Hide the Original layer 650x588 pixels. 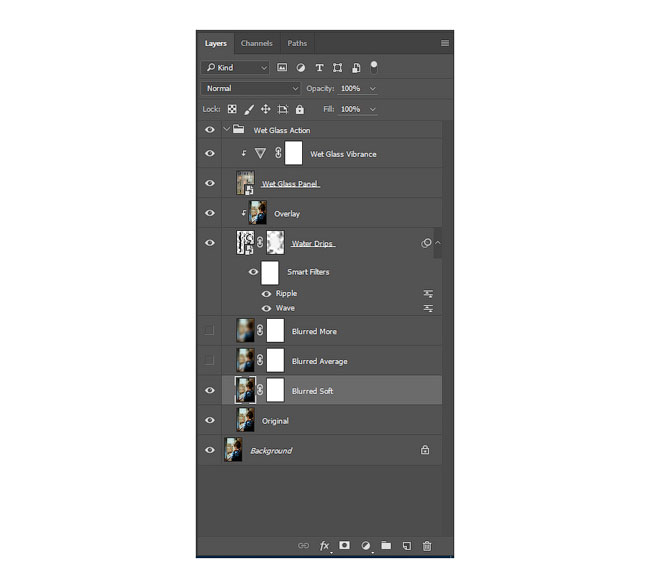[210, 420]
